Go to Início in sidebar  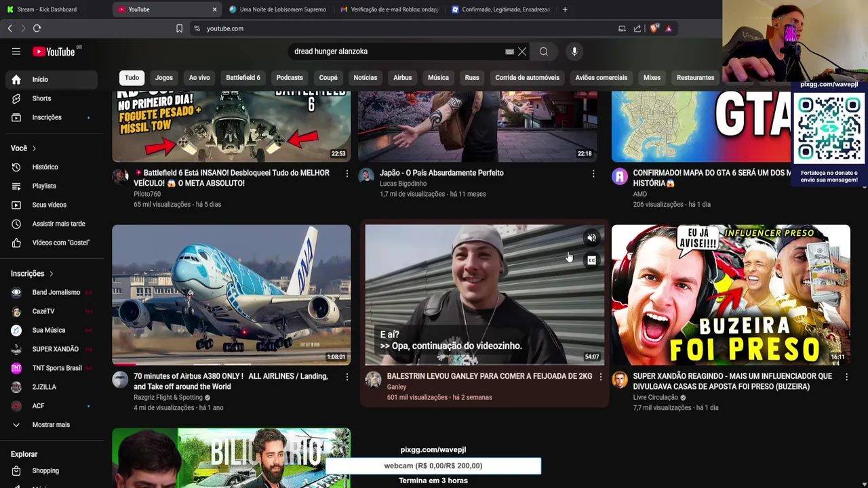[52, 79]
